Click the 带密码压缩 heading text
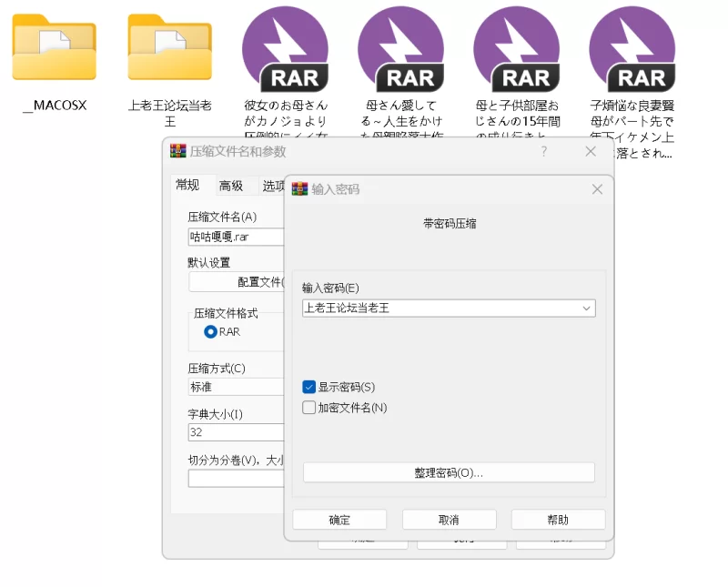Image resolution: width=728 pixels, height=587 pixels. 450,223
